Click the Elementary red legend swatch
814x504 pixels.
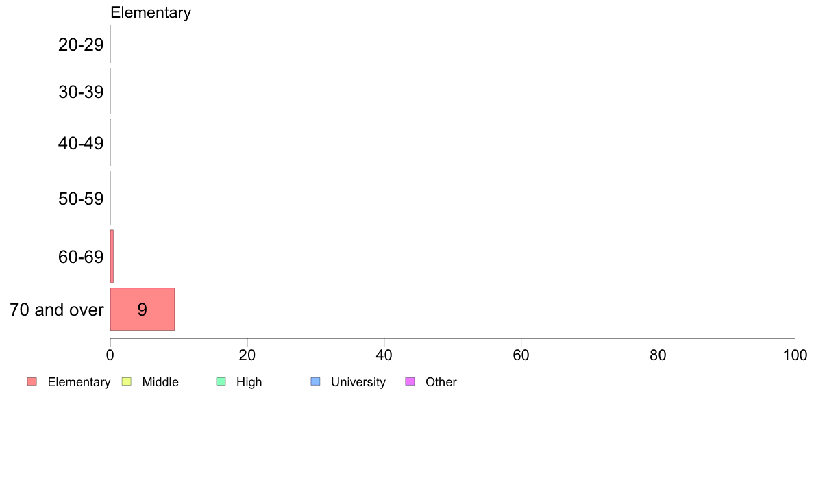32,381
